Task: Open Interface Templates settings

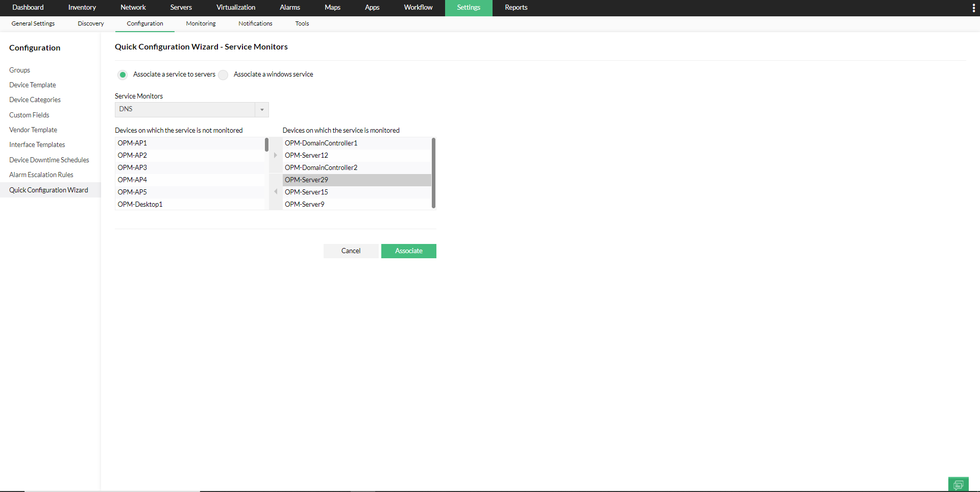Action: pos(37,144)
